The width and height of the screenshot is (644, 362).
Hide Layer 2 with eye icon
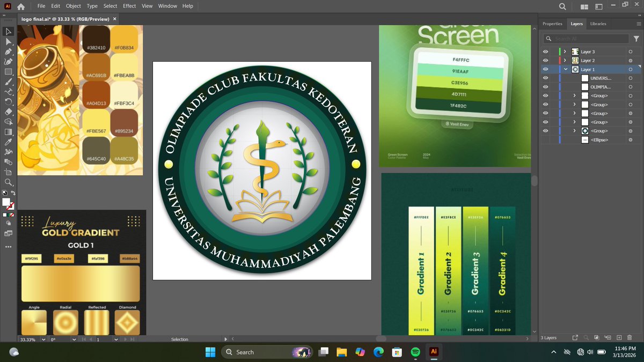pyautogui.click(x=545, y=61)
